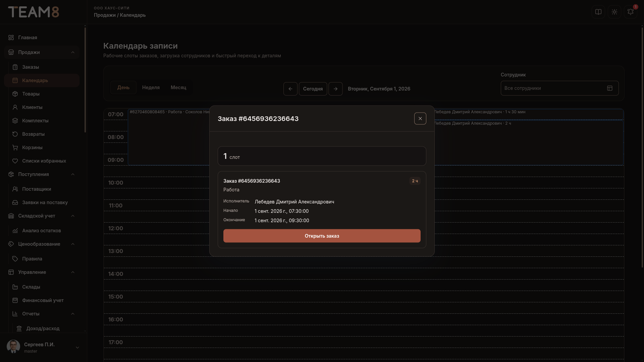Collapse the Продажи sidebar section

72,52
